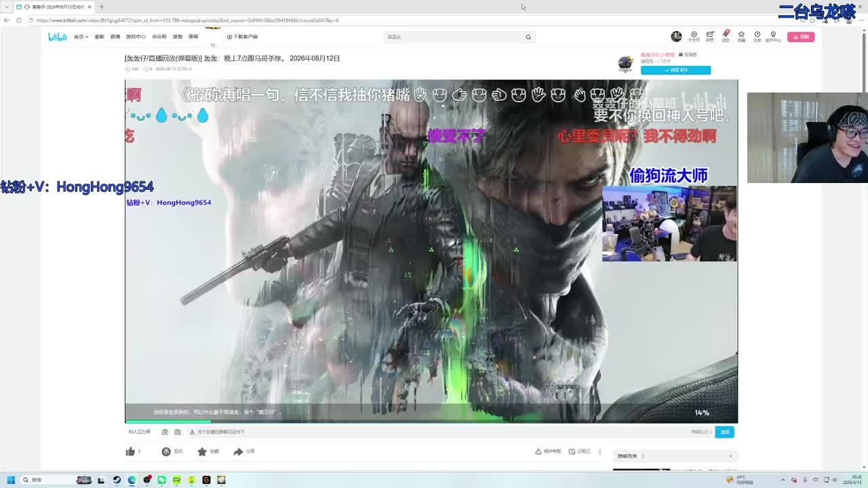
Task: Open 消息 messages icon
Action: point(710,37)
